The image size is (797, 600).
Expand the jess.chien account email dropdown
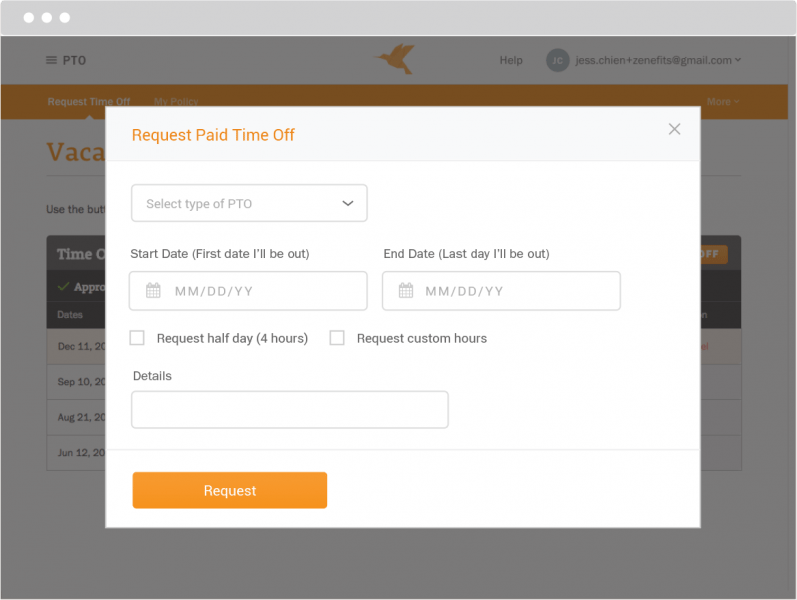click(x=658, y=61)
